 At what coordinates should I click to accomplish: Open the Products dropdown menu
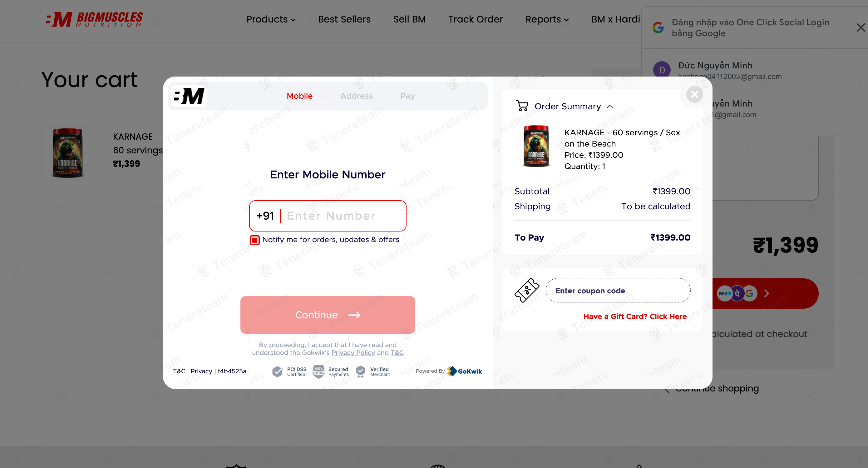271,20
